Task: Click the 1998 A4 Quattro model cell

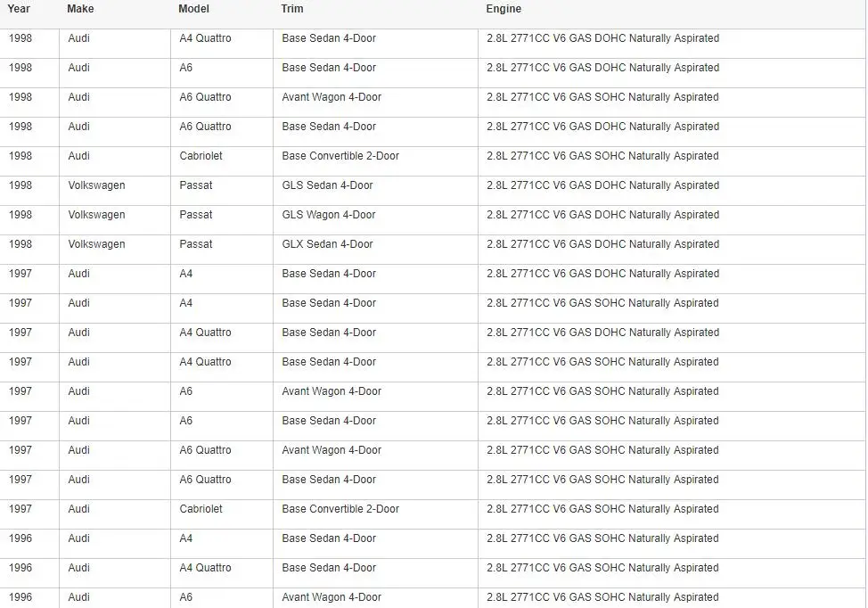Action: click(x=221, y=43)
